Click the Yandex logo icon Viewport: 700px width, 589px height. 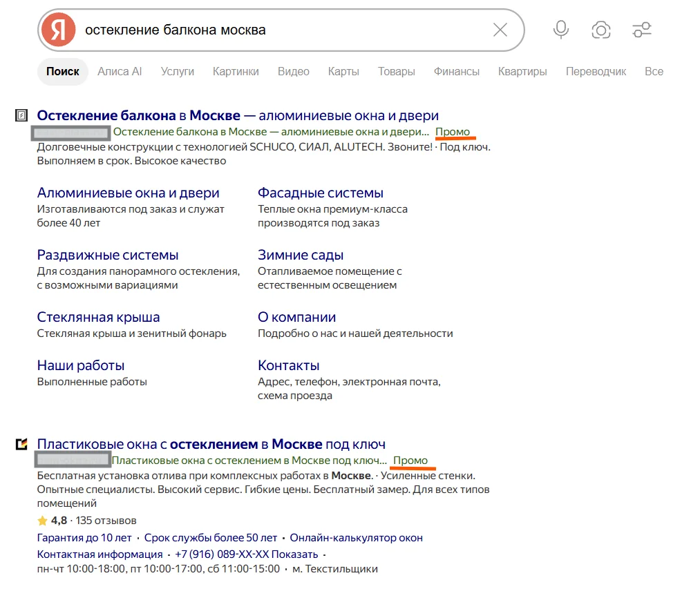(x=59, y=30)
